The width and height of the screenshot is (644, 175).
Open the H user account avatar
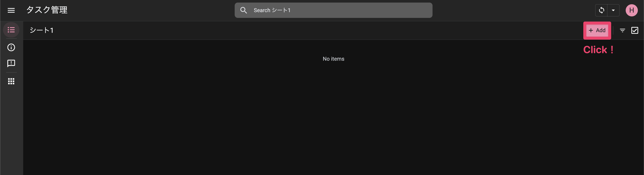(631, 10)
